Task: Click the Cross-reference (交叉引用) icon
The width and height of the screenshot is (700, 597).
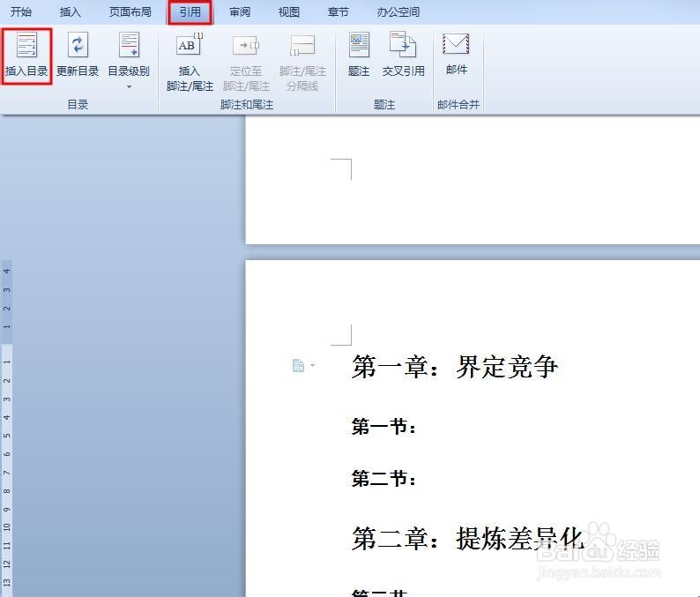Action: coord(403,44)
